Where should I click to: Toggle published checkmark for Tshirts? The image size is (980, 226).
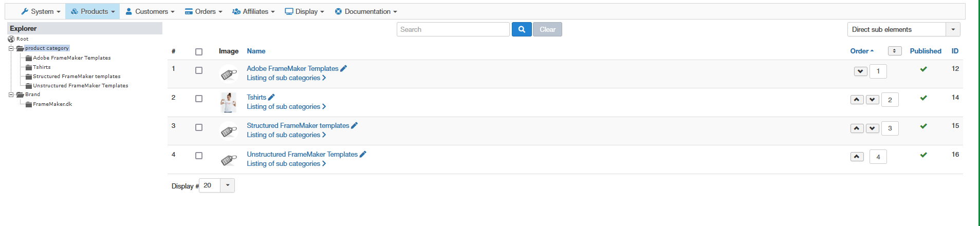click(x=923, y=98)
